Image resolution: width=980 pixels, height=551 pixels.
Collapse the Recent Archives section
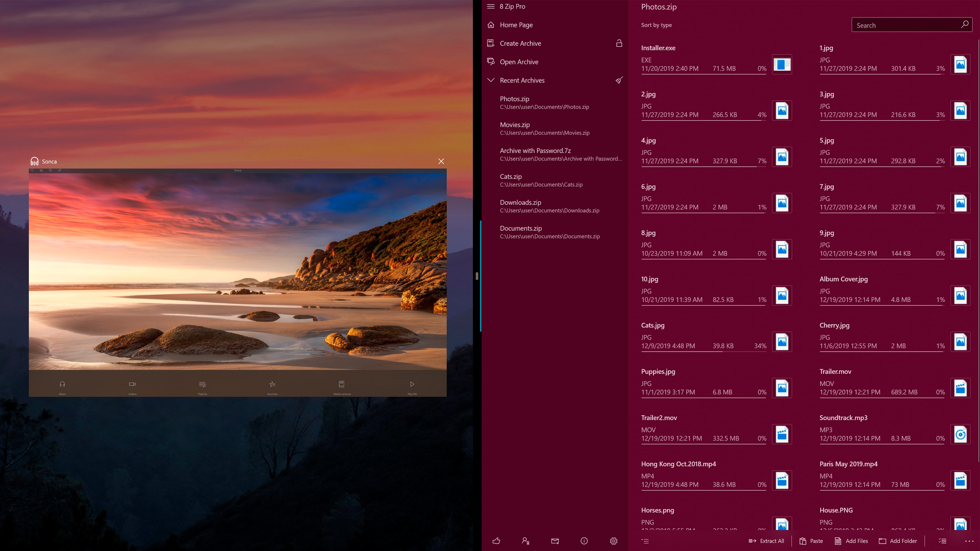pos(491,80)
